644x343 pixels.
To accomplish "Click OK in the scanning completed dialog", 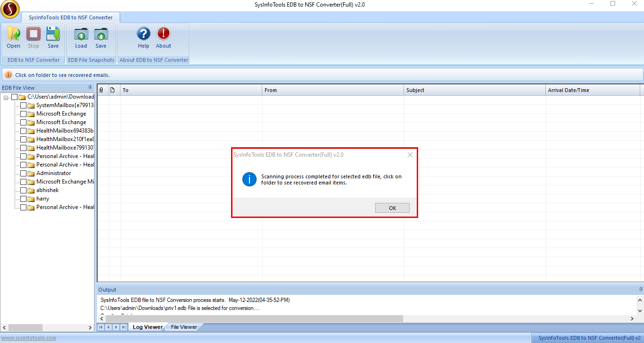I will click(x=392, y=208).
